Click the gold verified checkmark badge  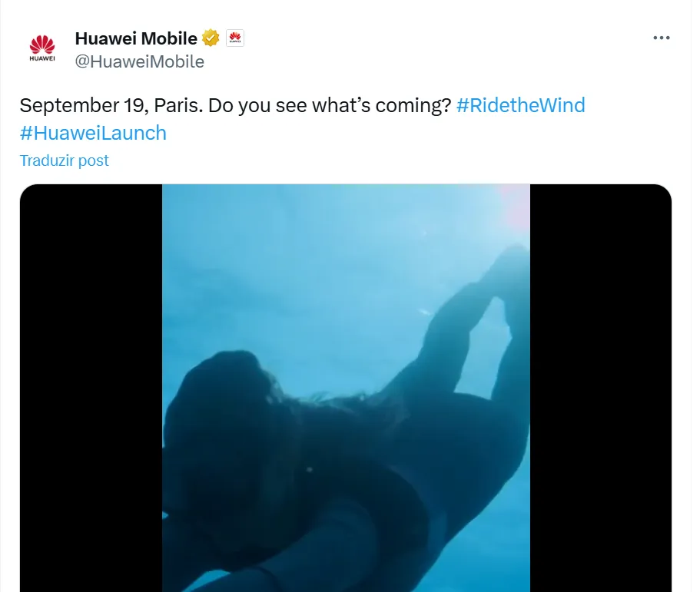click(x=211, y=38)
